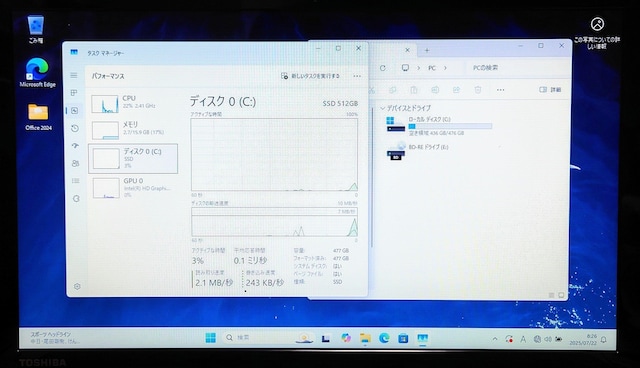This screenshot has width=640, height=368.
Task: Click the 243 KB/秒 write speed value
Action: coord(264,282)
